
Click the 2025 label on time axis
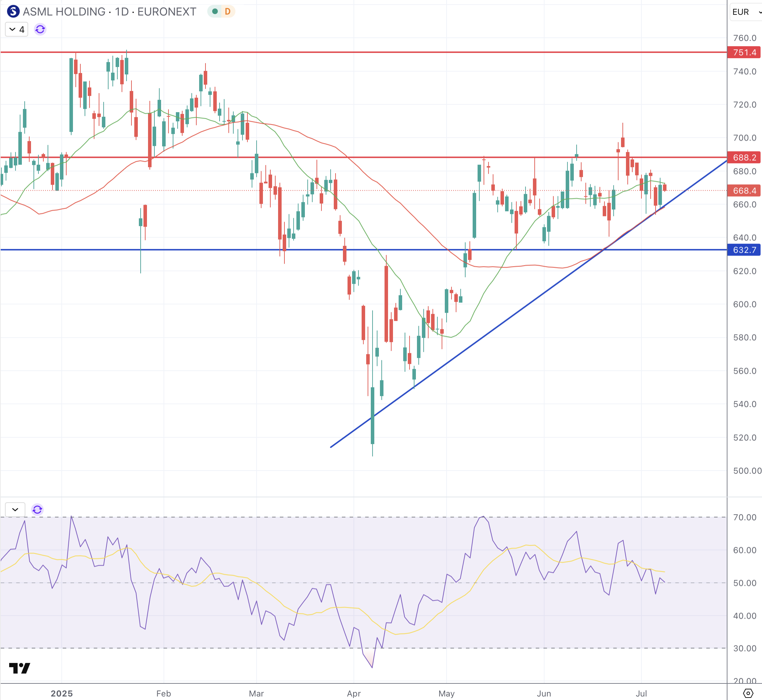pos(62,694)
